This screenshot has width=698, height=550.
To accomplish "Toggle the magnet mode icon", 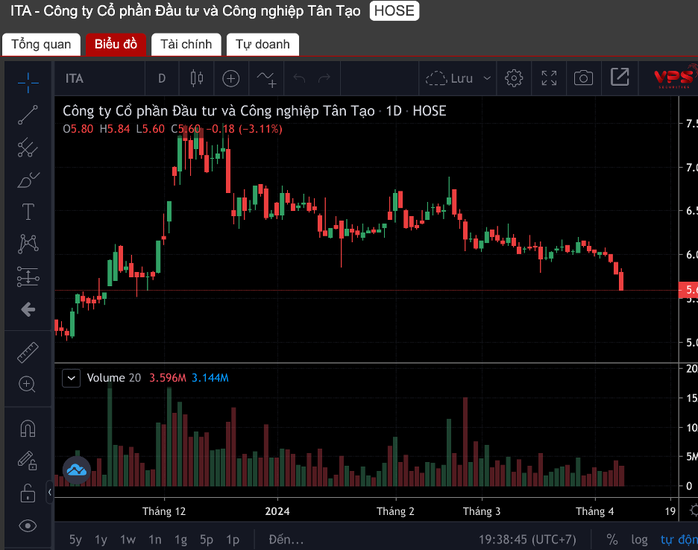I will [x=28, y=429].
